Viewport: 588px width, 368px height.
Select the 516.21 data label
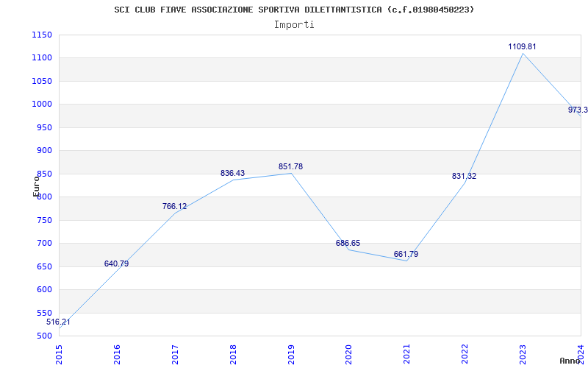[58, 322]
